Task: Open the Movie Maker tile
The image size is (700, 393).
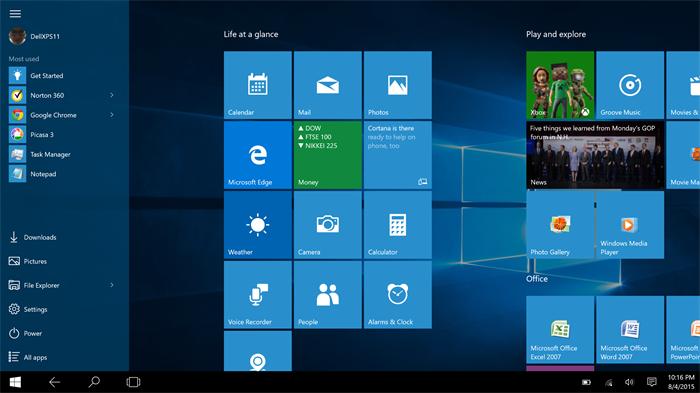Action: tap(683, 155)
